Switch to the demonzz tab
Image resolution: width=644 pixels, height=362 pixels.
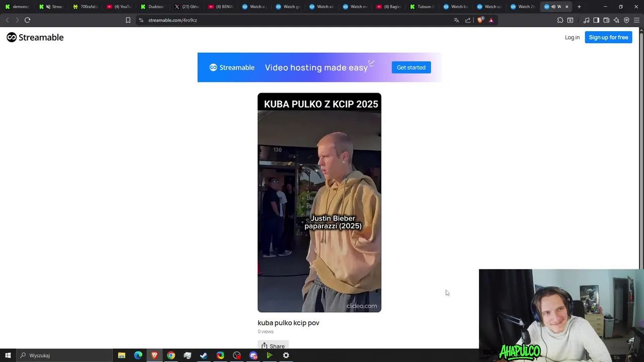17,7
